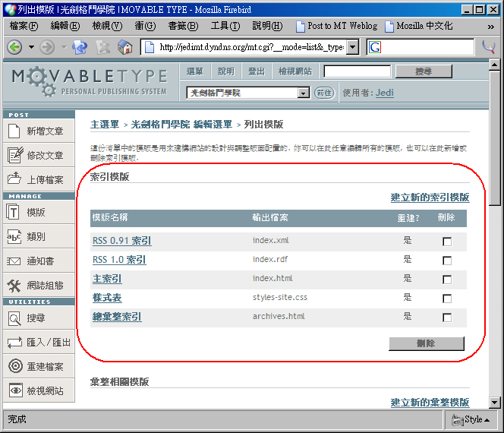This screenshot has width=504, height=433.
Task: Go to the Home page icon
Action: click(125, 47)
